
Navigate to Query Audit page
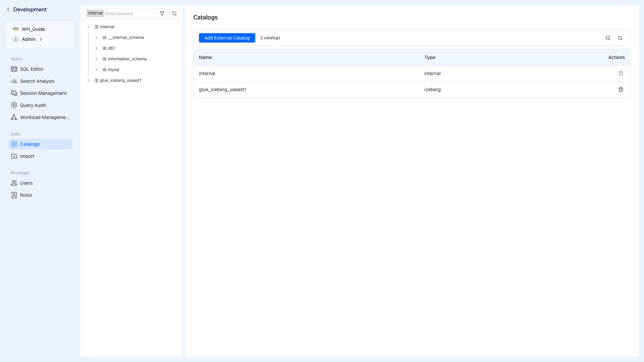[x=33, y=105]
